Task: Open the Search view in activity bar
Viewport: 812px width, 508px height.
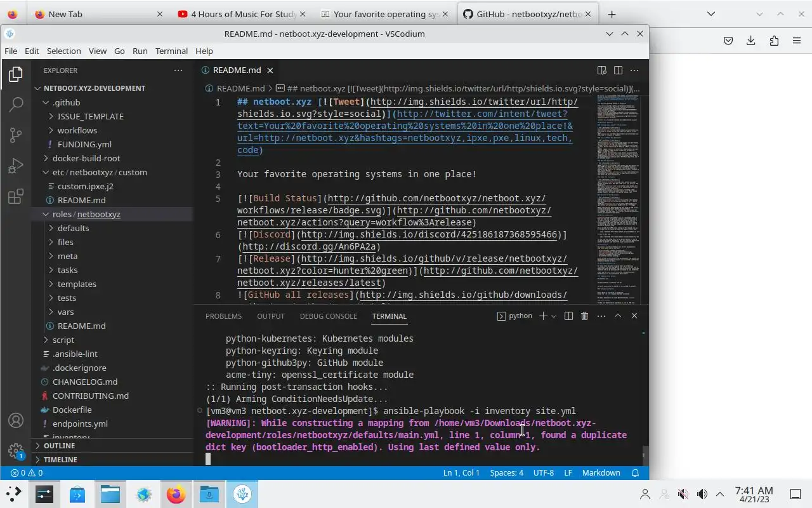Action: (16, 105)
